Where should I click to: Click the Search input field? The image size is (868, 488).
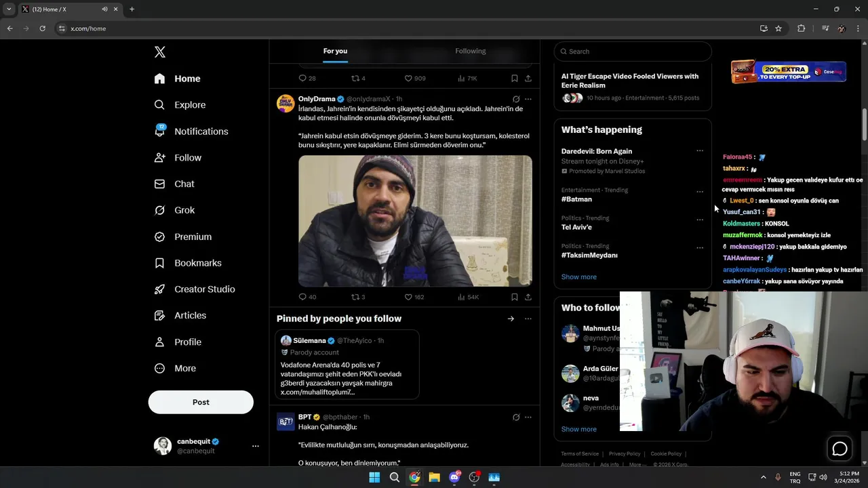(633, 52)
